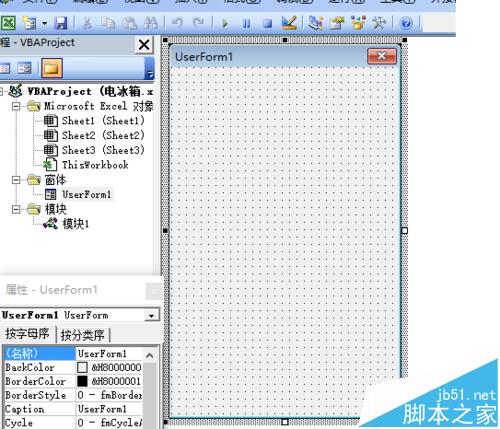Click Microsoft Excel 对象 folder label
Viewport: 500px width, 429px height.
coord(99,106)
